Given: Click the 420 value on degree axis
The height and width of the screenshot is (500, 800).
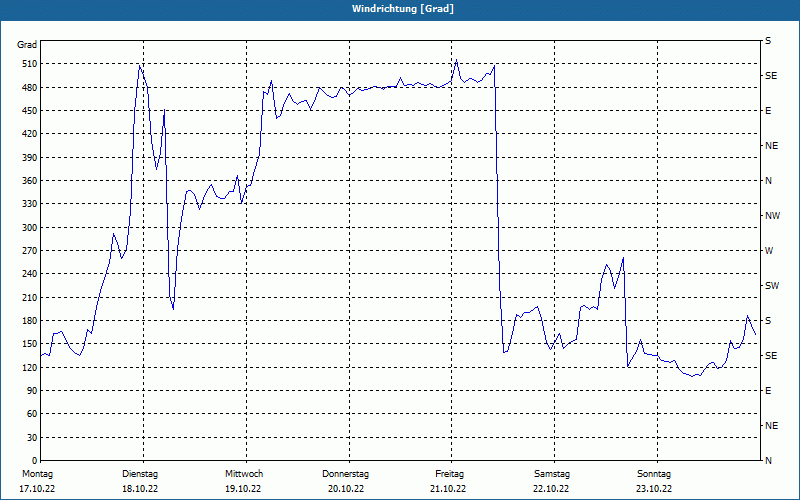Looking at the screenshot, I should tap(29, 134).
